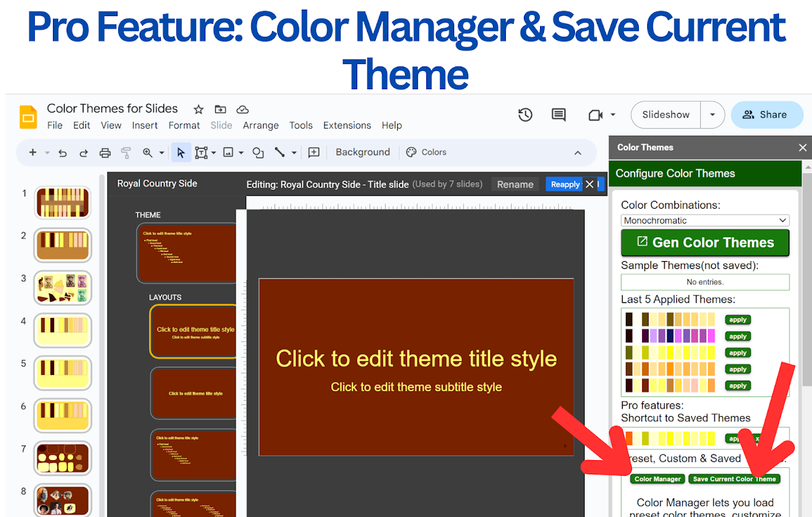Screen dimensions: 812x517
Task: Open comments icon in header
Action: [559, 115]
